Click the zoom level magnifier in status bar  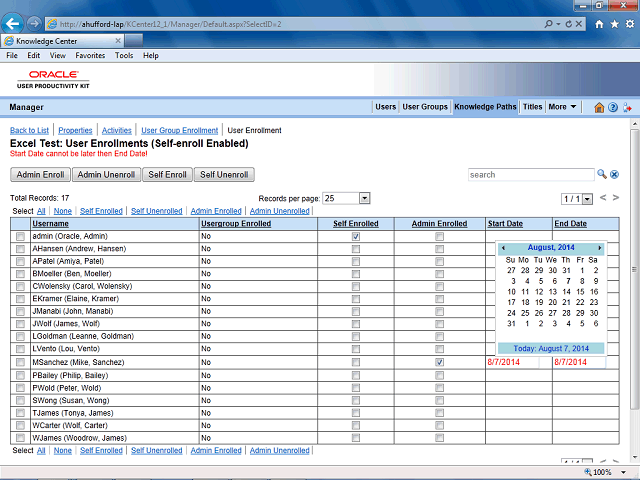point(588,472)
